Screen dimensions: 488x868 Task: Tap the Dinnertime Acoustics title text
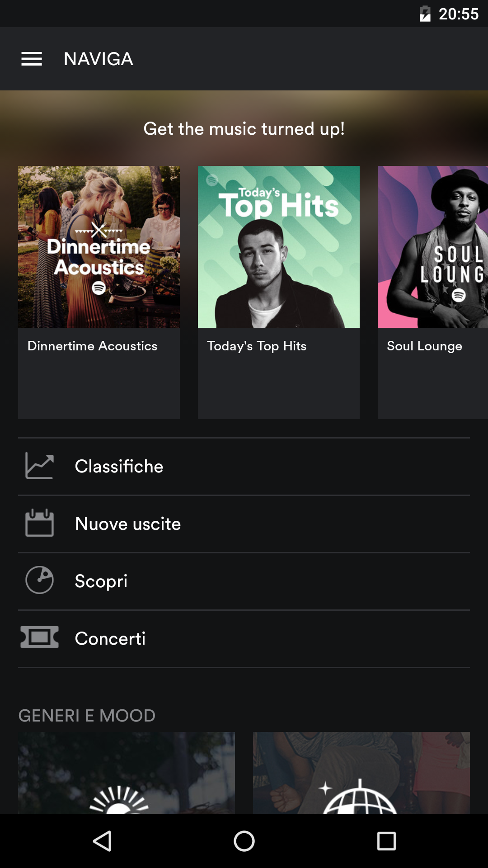pos(93,346)
